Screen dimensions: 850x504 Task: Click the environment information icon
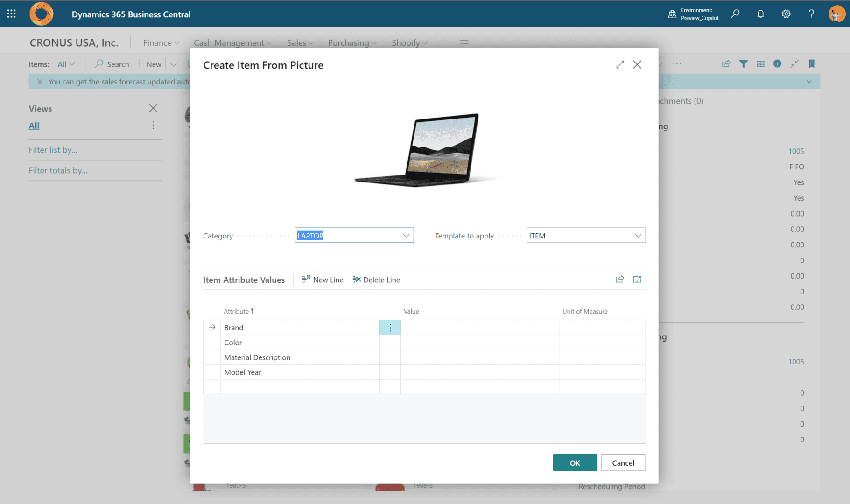[x=672, y=14]
